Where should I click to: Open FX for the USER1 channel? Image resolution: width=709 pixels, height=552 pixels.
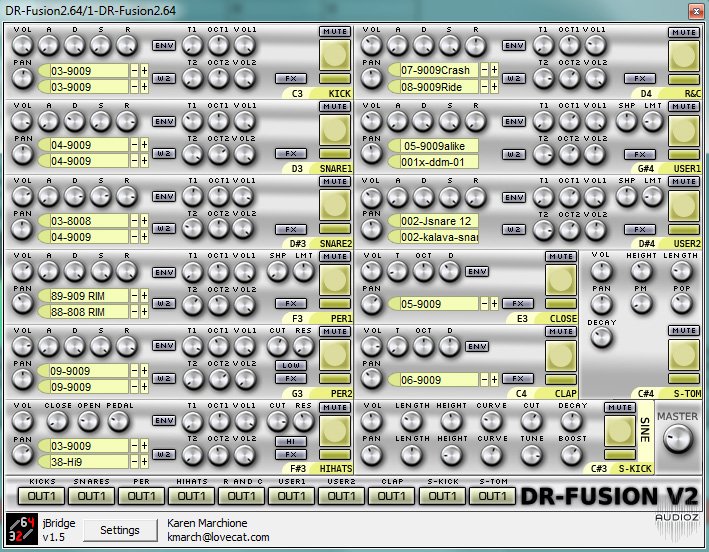point(640,155)
